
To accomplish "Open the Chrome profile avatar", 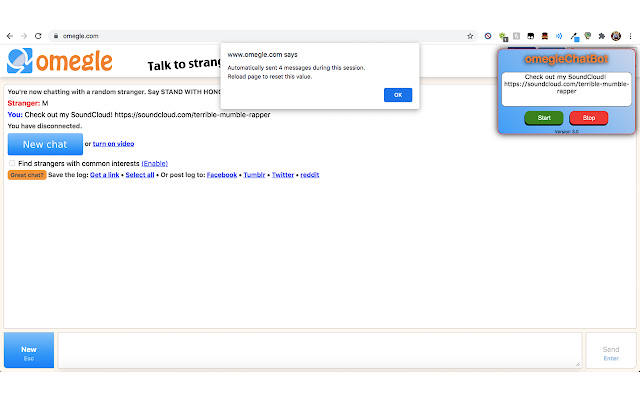I will click(616, 36).
